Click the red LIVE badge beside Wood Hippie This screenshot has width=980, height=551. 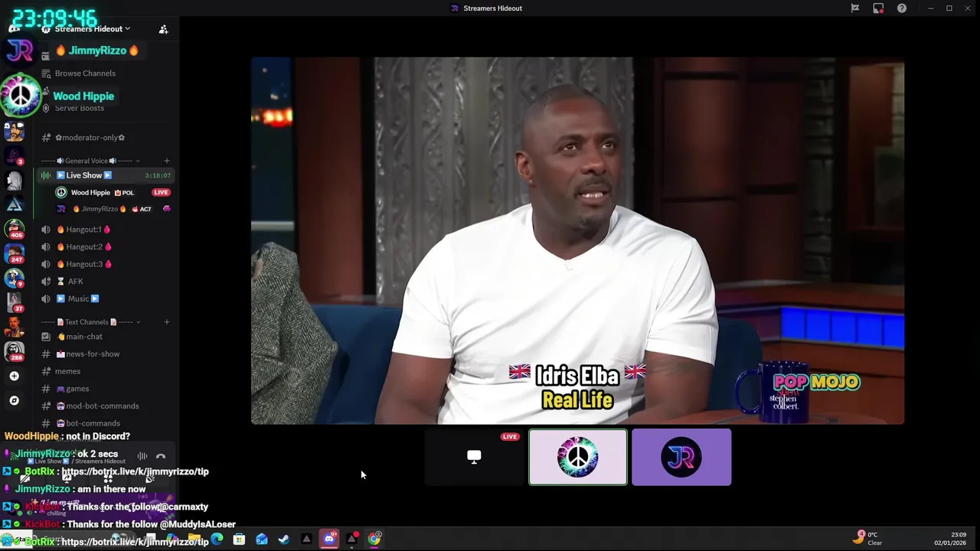[161, 193]
